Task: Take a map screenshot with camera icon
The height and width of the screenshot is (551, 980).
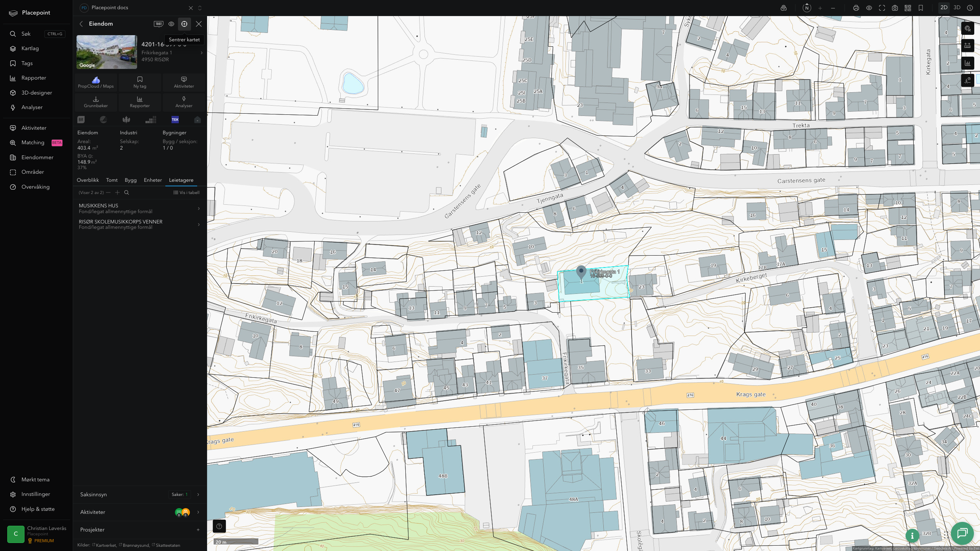Action: pyautogui.click(x=895, y=8)
